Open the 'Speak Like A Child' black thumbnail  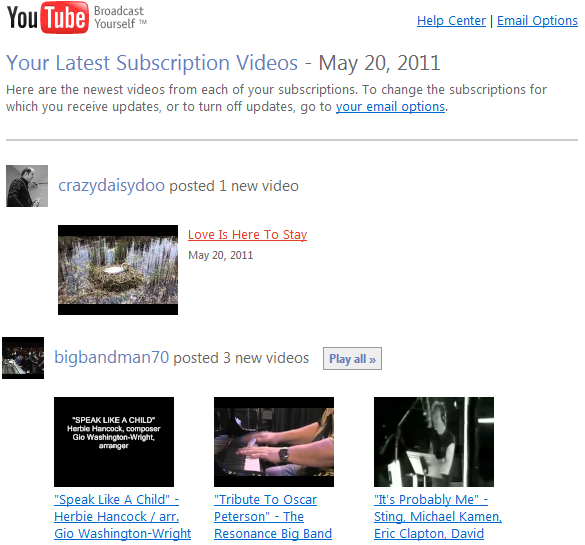pos(114,442)
